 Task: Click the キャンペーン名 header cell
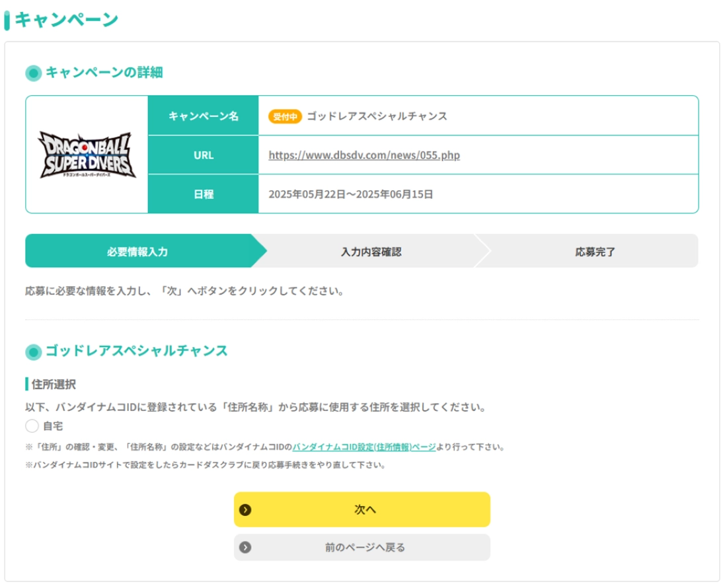tap(203, 116)
